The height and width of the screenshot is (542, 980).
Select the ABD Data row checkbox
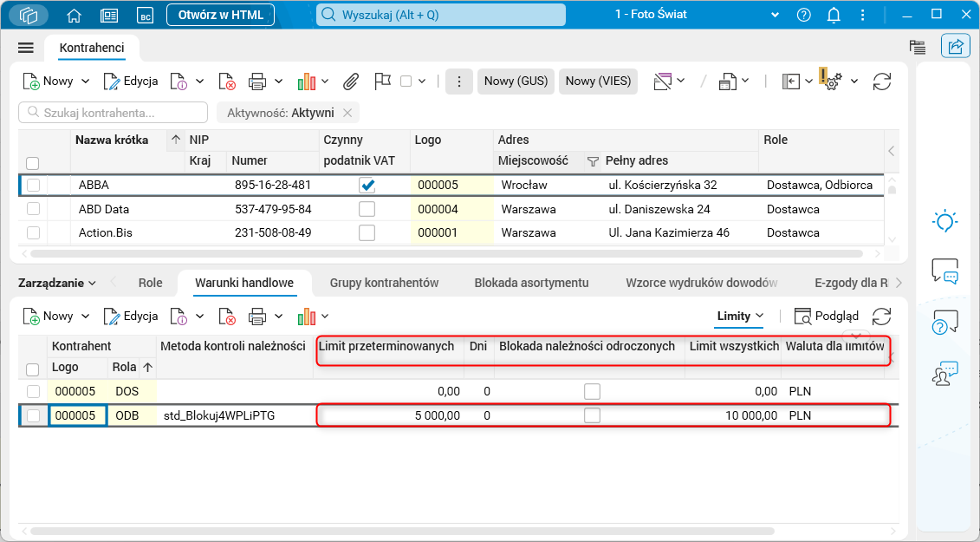pos(33,208)
